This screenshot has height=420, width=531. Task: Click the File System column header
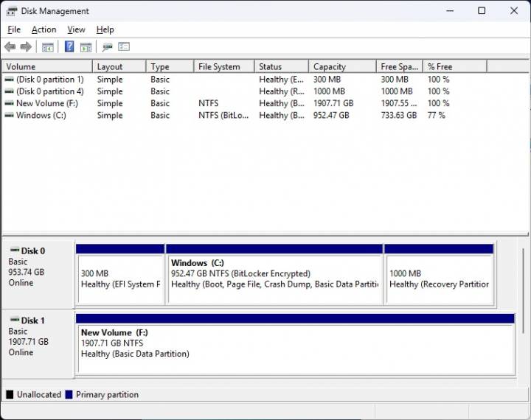point(223,66)
